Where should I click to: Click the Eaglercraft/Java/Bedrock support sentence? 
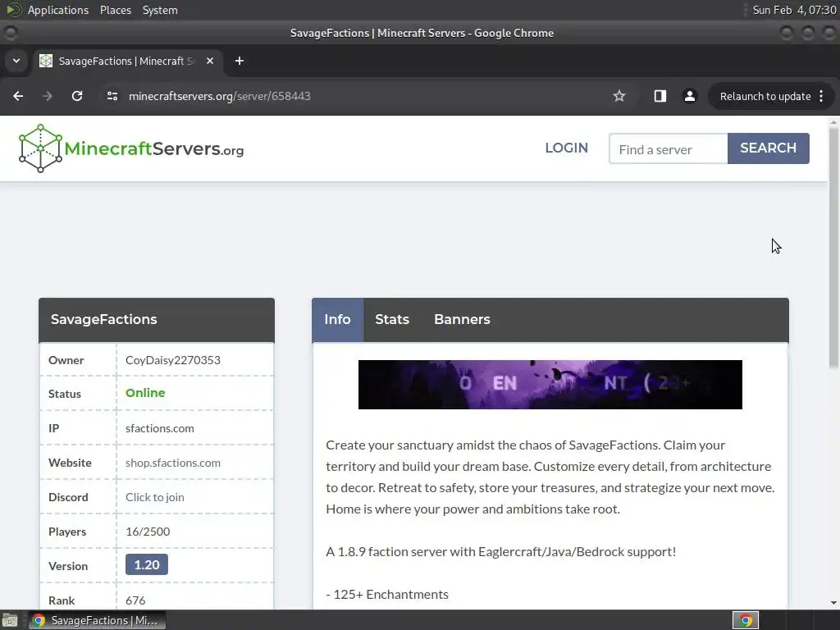tap(501, 552)
